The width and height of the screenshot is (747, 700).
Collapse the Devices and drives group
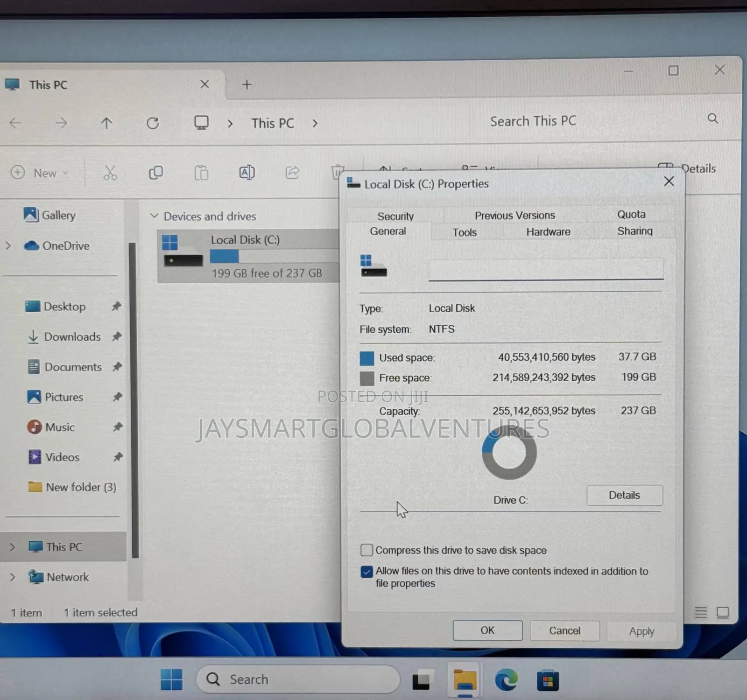(x=154, y=216)
